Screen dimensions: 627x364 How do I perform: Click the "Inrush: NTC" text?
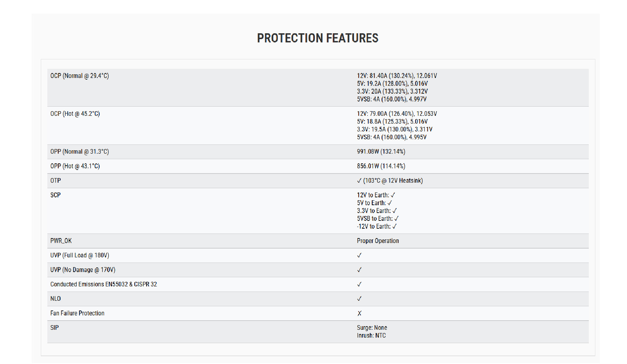coord(371,335)
